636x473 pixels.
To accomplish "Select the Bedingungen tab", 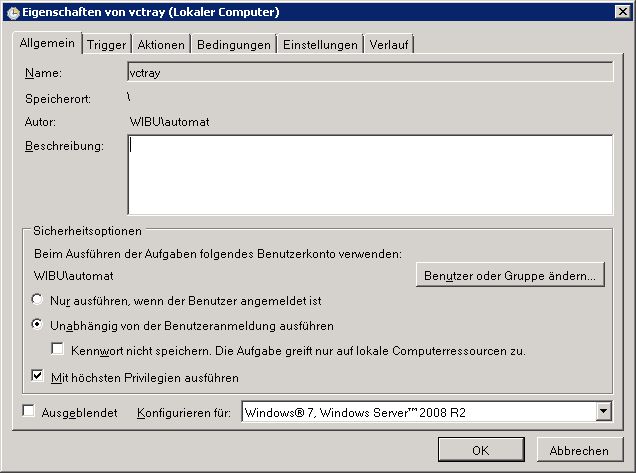I will pos(234,45).
